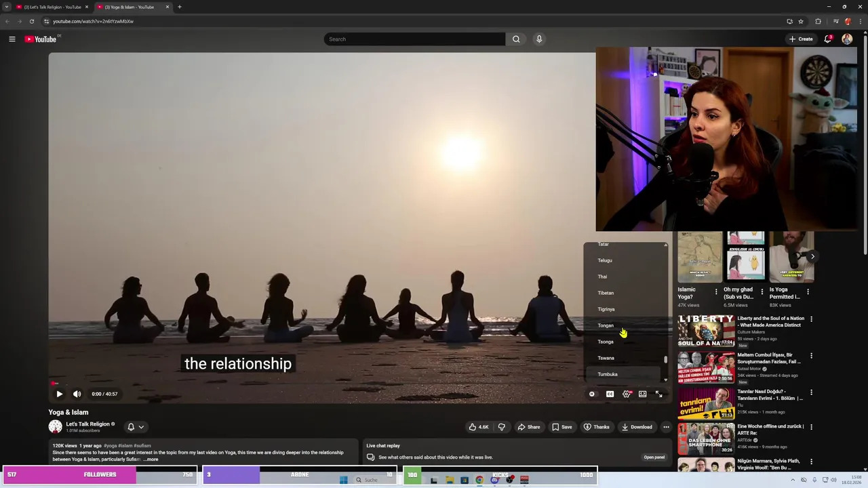868x488 pixels.
Task: Like the video with thumbs up
Action: [x=479, y=427]
